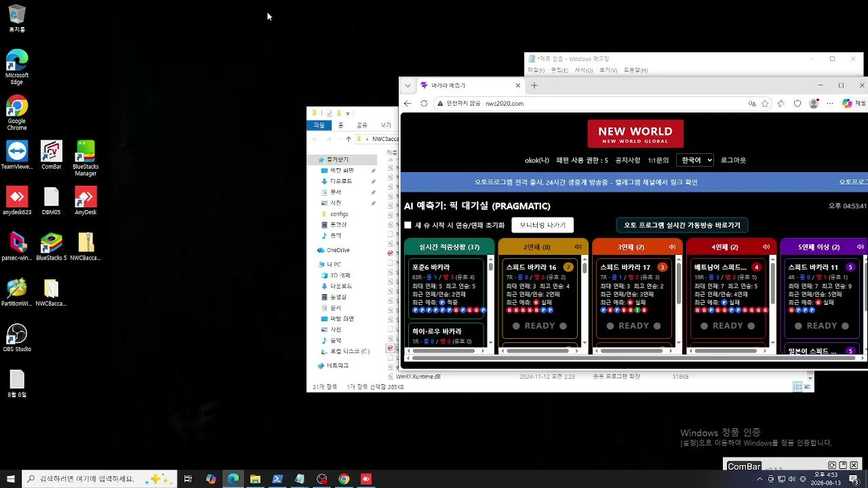
Task: Open Notepad's 편집(E) menu
Action: 559,70
